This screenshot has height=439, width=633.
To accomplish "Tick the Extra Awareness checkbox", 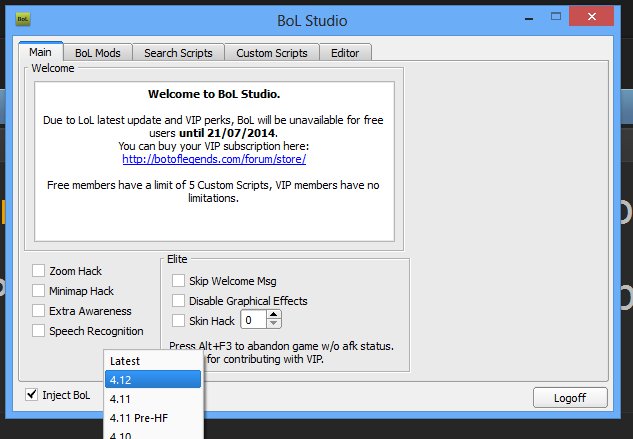I will pos(38,311).
